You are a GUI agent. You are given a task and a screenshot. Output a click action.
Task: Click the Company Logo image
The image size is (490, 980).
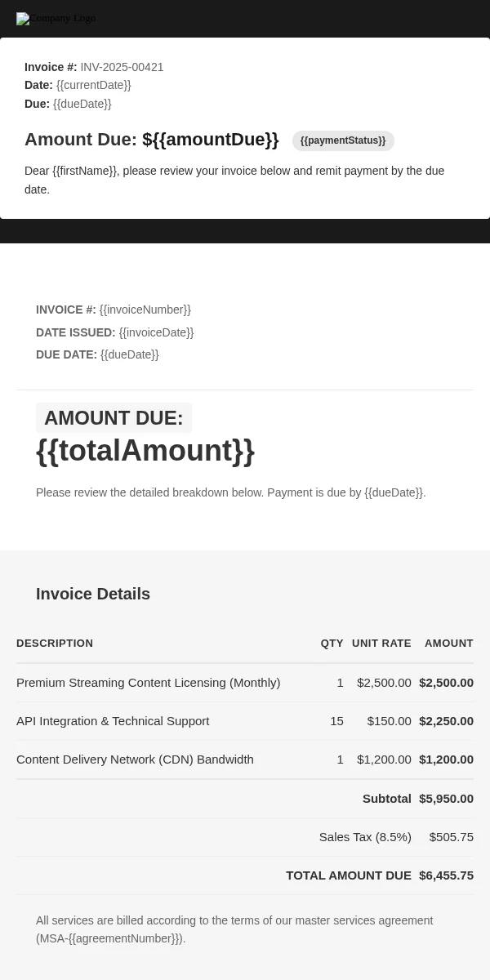click(56, 19)
